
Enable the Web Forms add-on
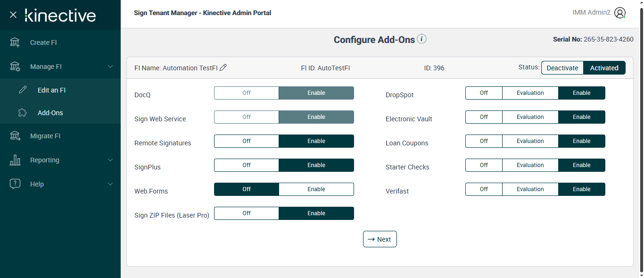[x=316, y=189]
